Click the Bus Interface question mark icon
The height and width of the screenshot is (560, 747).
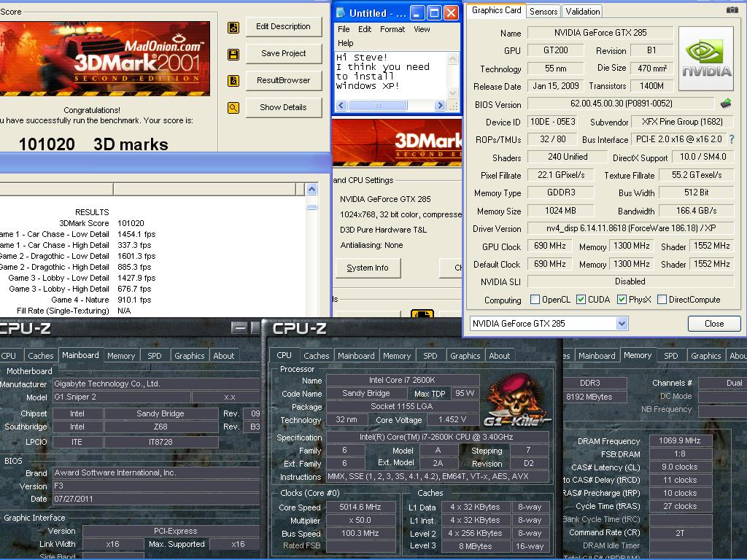coord(731,139)
